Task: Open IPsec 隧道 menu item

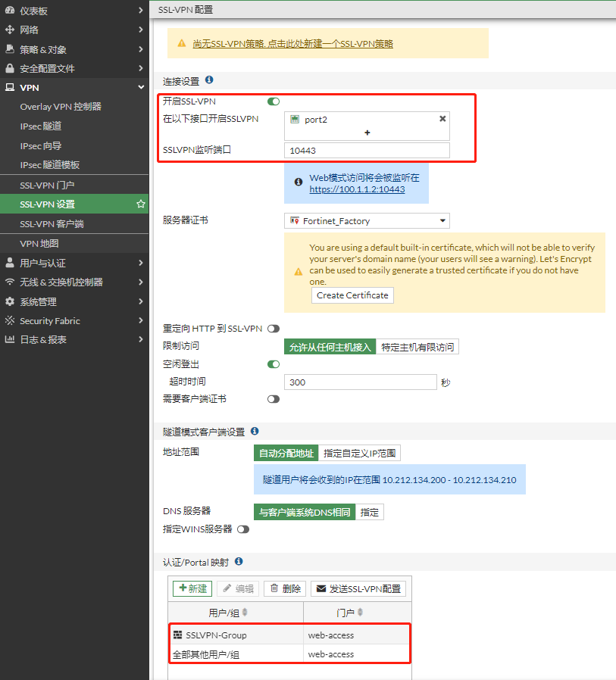Action: (41, 126)
